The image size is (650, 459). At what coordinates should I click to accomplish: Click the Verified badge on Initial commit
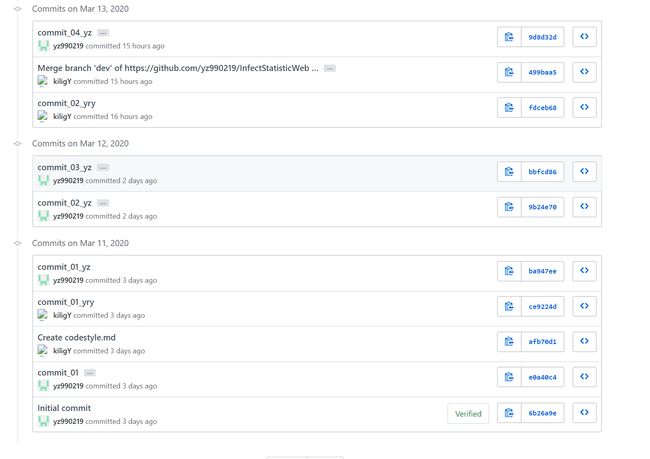tap(468, 414)
